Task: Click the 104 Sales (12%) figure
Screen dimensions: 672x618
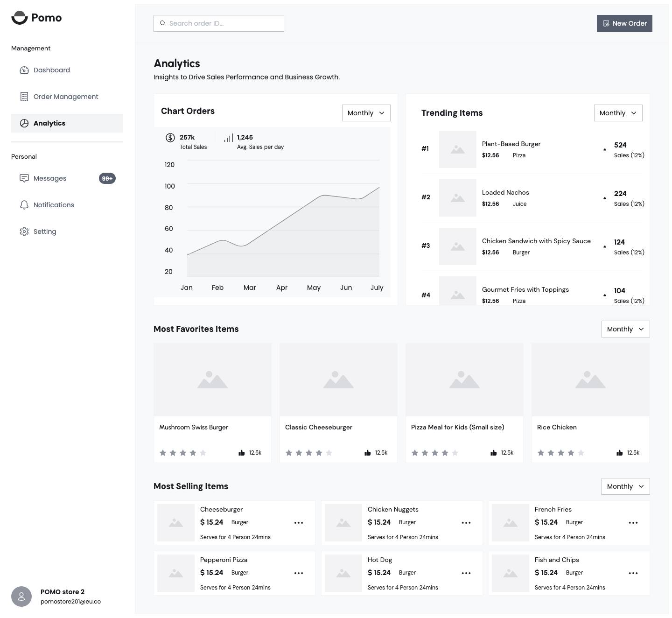Action: [x=629, y=295]
